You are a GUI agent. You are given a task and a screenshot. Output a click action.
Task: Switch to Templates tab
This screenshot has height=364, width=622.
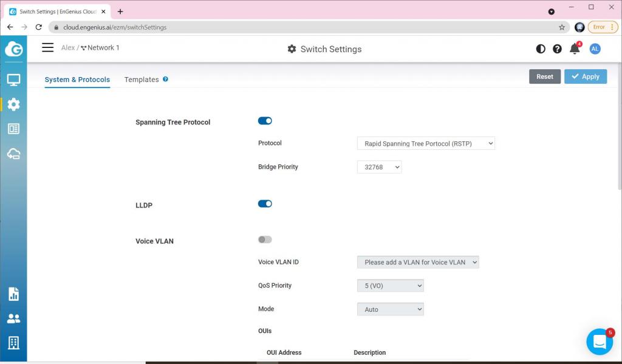tap(142, 79)
